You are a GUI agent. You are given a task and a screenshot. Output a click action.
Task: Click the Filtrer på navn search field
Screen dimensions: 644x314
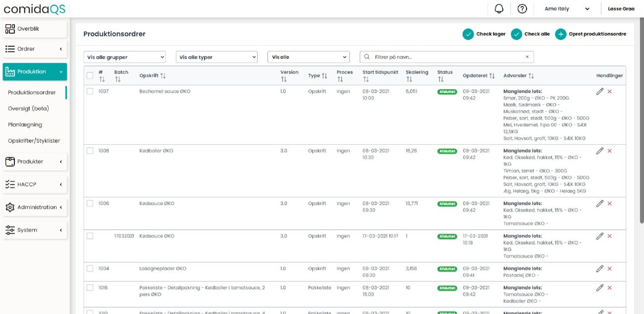[x=446, y=57]
